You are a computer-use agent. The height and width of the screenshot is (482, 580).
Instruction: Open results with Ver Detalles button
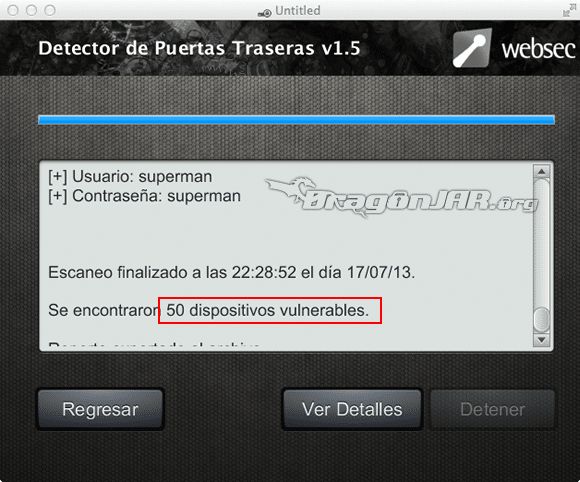pyautogui.click(x=352, y=409)
